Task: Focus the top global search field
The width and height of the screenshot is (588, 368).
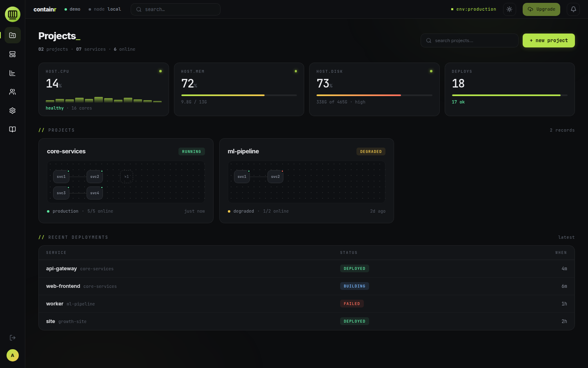Action: coord(176,9)
